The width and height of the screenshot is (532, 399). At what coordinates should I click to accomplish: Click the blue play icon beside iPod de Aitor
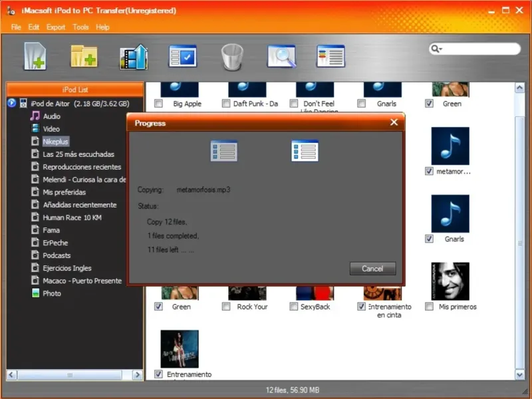[x=11, y=103]
